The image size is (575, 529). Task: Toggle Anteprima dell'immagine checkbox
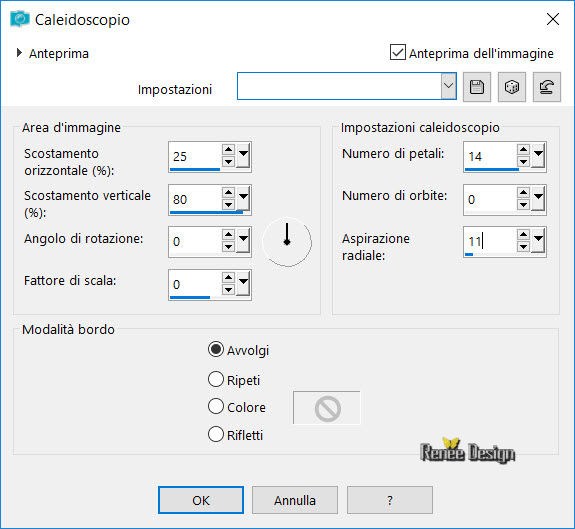tap(398, 52)
